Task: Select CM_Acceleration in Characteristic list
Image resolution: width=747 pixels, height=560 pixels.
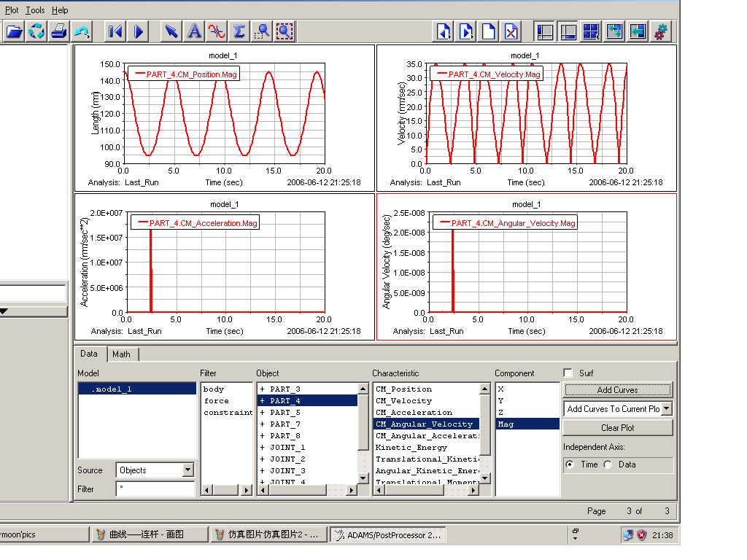Action: click(414, 413)
